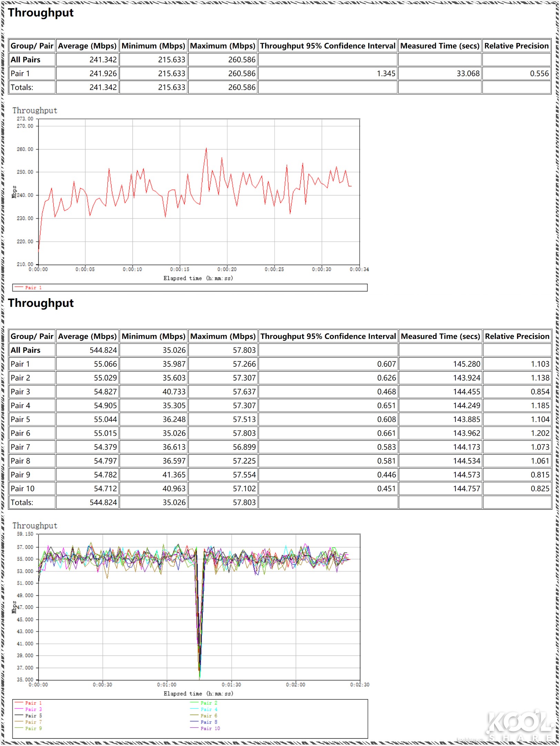Select the Pair 9 relative precision 0.815
The height and width of the screenshot is (746, 560).
click(540, 475)
